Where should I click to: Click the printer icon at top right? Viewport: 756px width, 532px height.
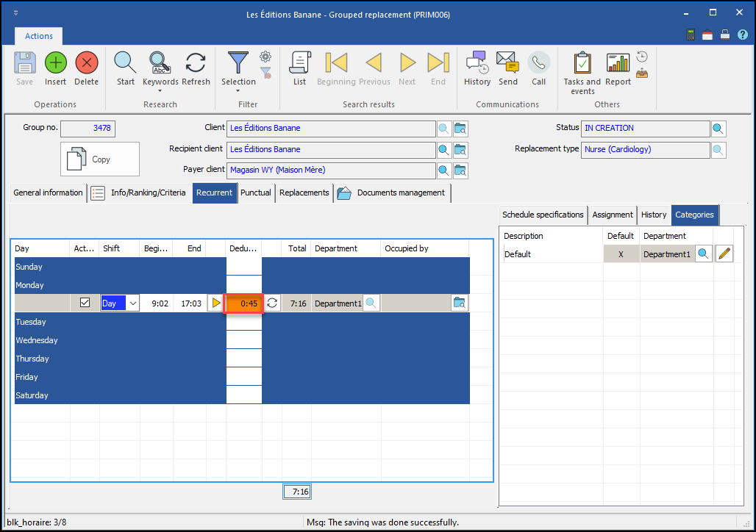[724, 35]
